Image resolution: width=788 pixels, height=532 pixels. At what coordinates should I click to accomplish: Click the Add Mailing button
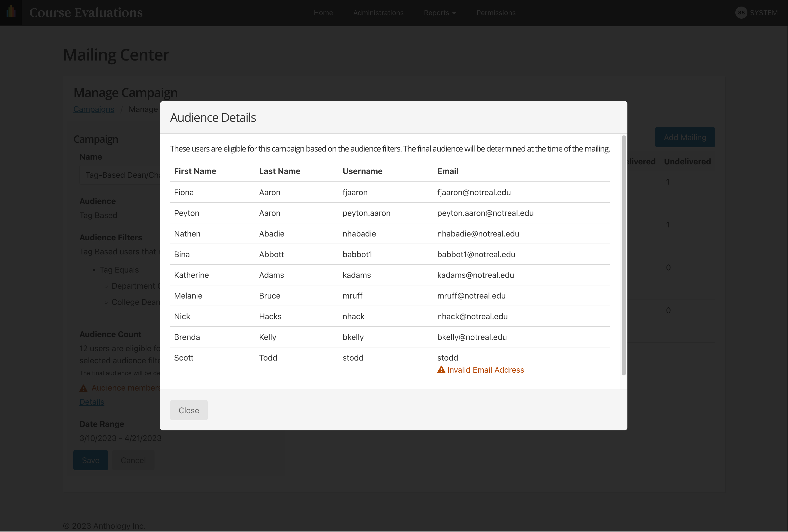click(685, 137)
